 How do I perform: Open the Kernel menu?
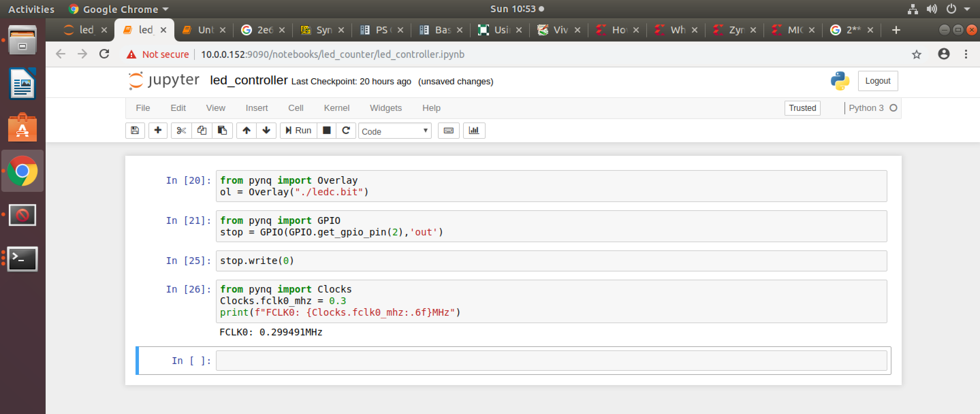[x=336, y=108]
